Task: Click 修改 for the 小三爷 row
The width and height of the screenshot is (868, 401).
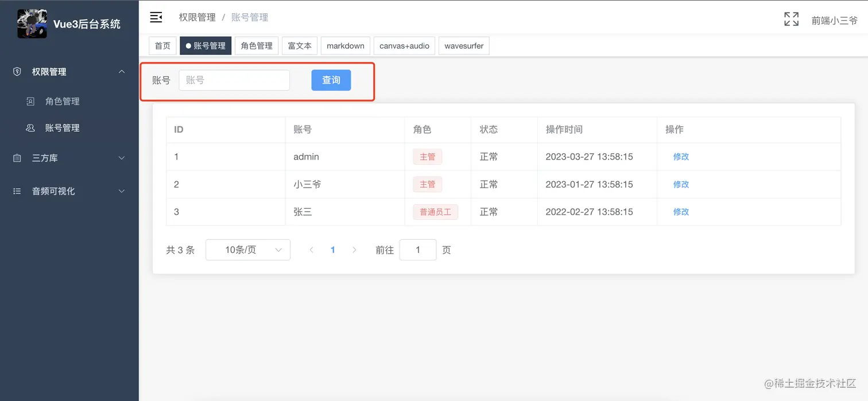Action: coord(681,184)
